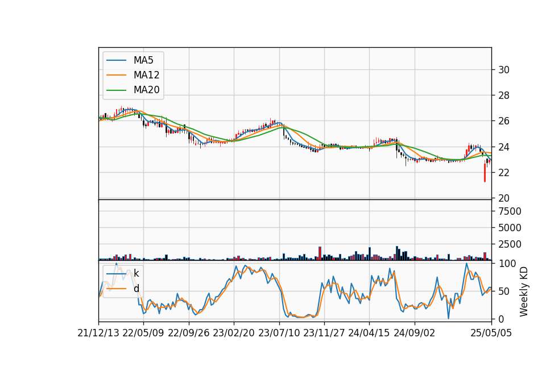
Task: Click the 25/05/05 date axis label
Action: point(491,333)
